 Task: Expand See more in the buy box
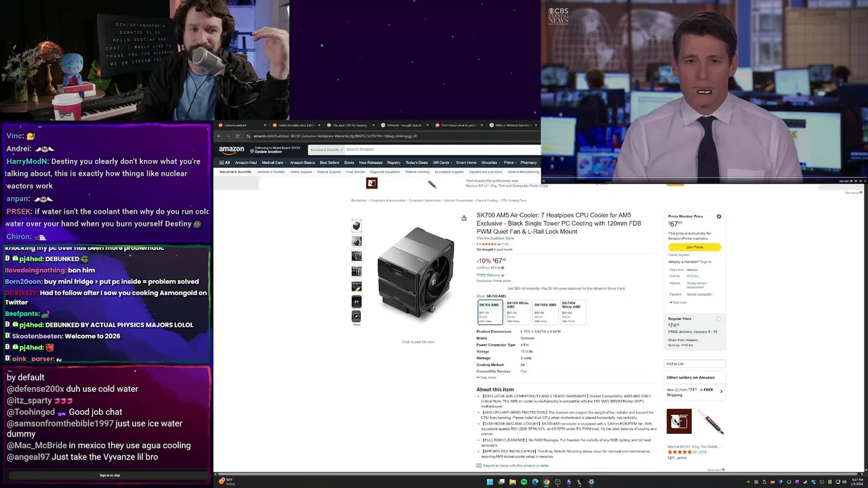[x=677, y=302]
